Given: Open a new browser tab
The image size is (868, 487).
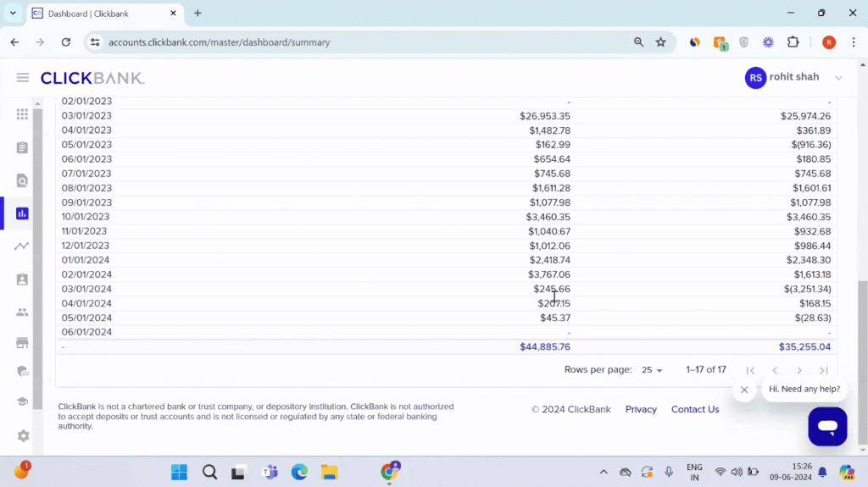Looking at the screenshot, I should pyautogui.click(x=198, y=14).
